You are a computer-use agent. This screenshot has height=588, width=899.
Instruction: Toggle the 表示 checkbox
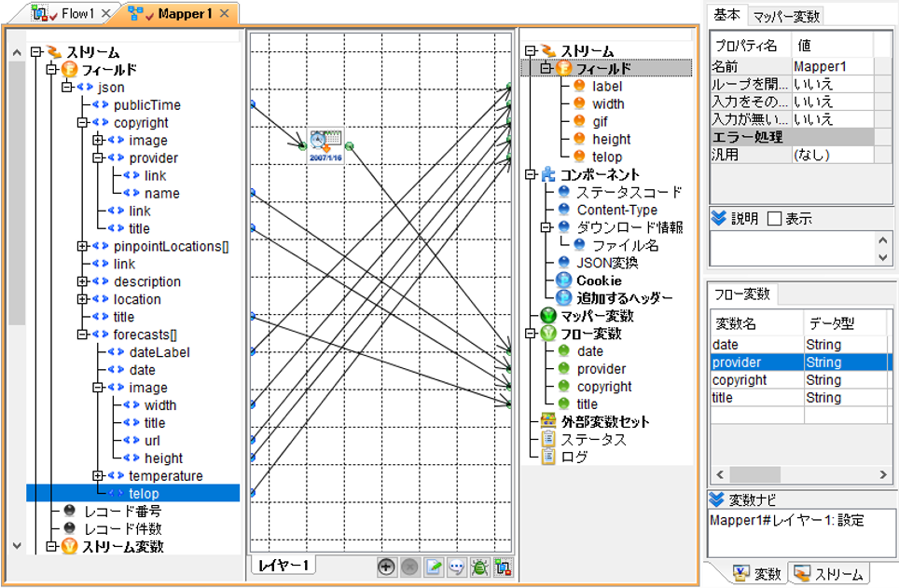pyautogui.click(x=774, y=218)
